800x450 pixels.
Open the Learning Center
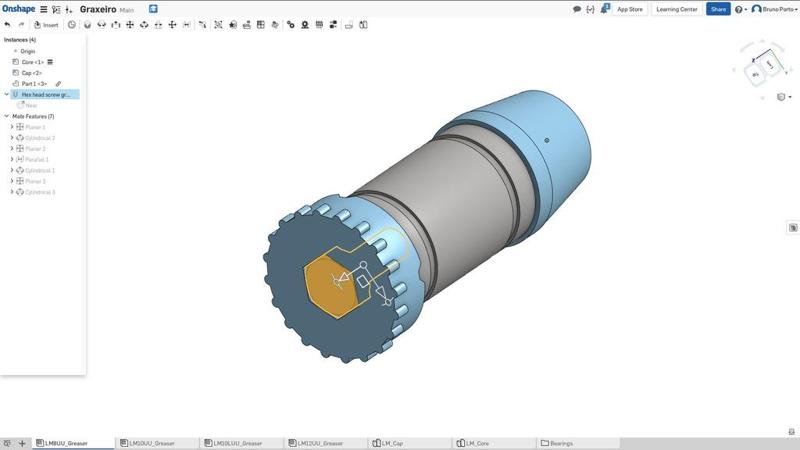click(677, 9)
